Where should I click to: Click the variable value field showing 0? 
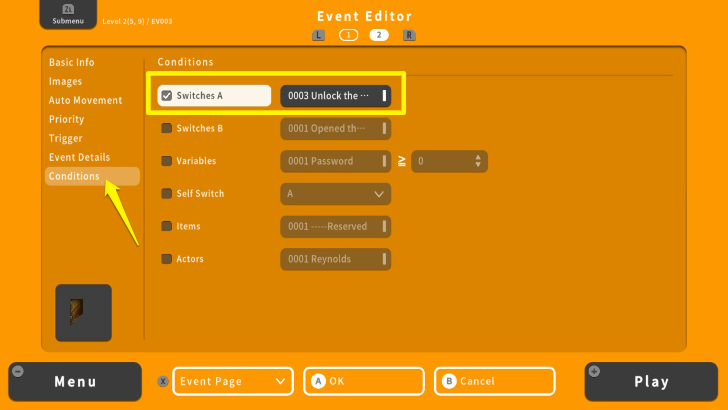pos(449,161)
